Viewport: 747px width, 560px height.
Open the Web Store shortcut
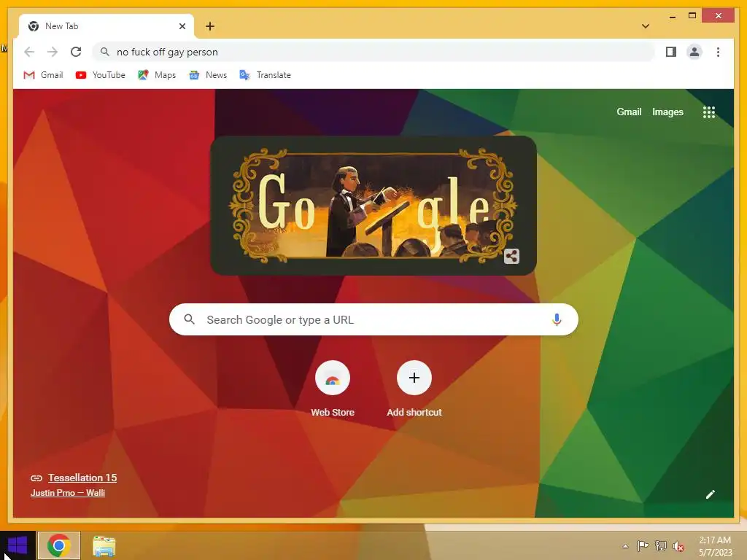tap(333, 389)
